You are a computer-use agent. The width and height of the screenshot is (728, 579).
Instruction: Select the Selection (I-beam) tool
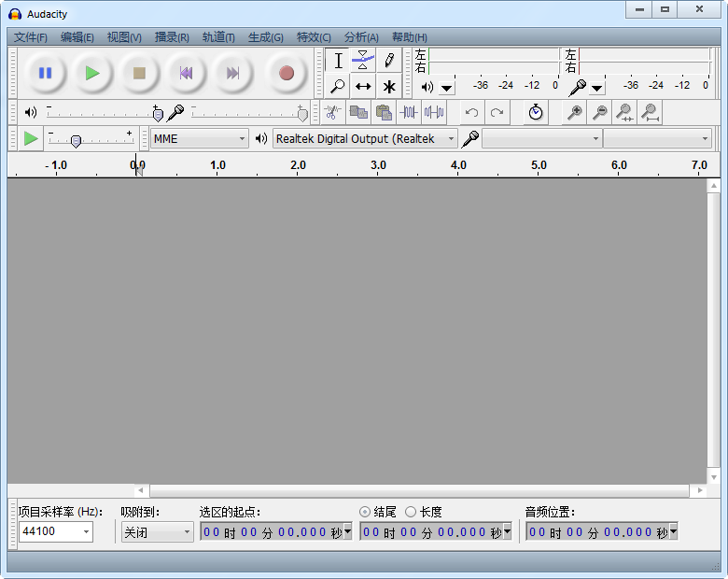[x=338, y=61]
